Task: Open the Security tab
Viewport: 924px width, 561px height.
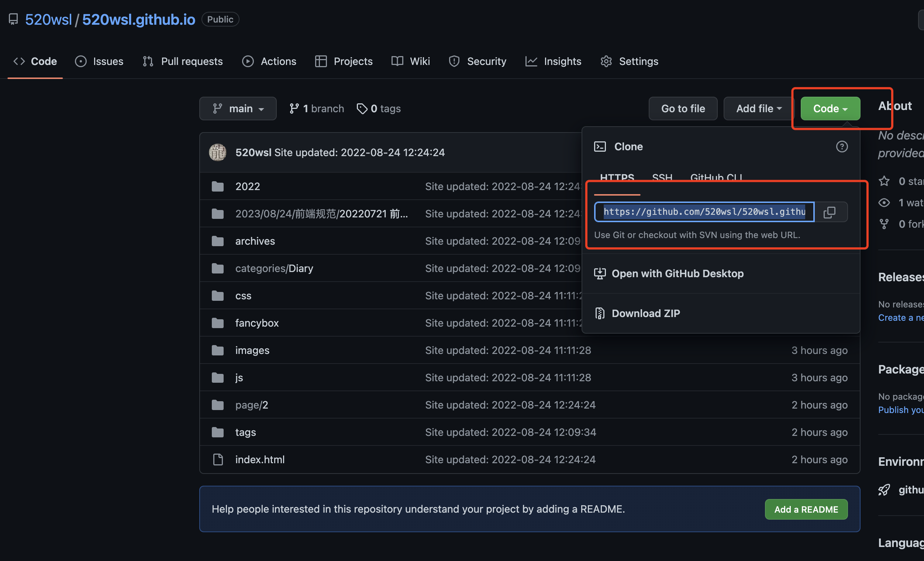Action: (x=477, y=61)
